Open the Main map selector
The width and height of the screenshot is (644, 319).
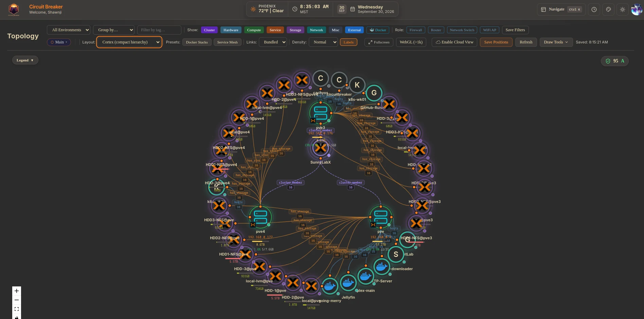(59, 42)
